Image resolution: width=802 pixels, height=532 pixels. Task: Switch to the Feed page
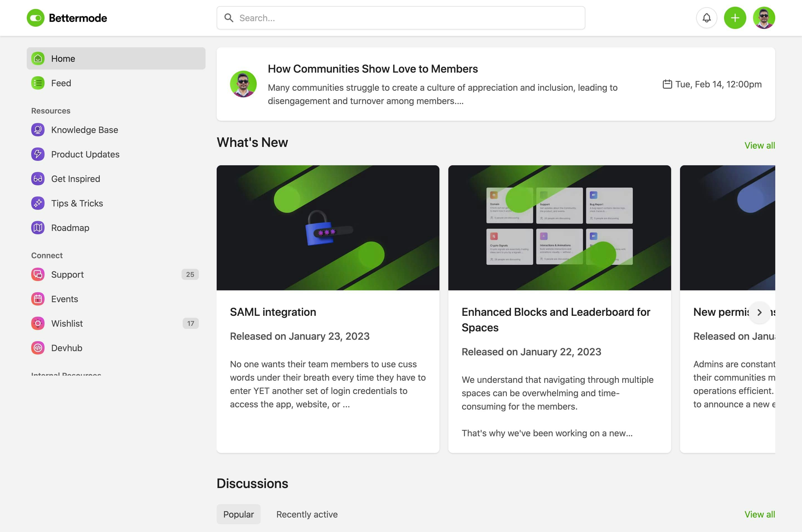pyautogui.click(x=61, y=83)
